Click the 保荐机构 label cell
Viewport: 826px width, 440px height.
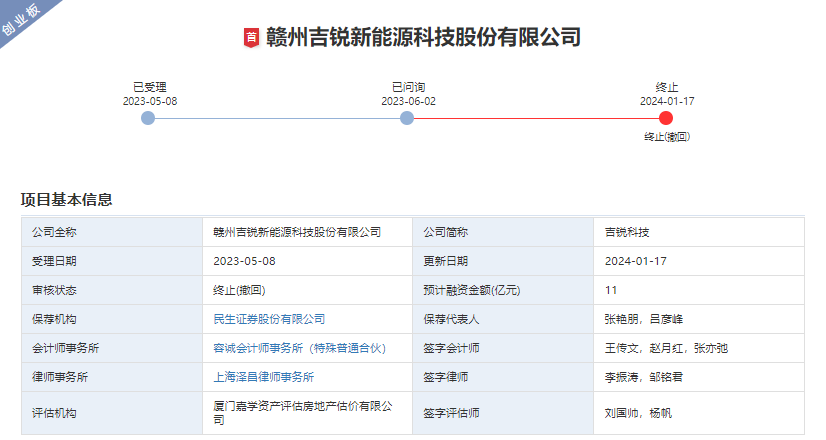click(x=112, y=319)
